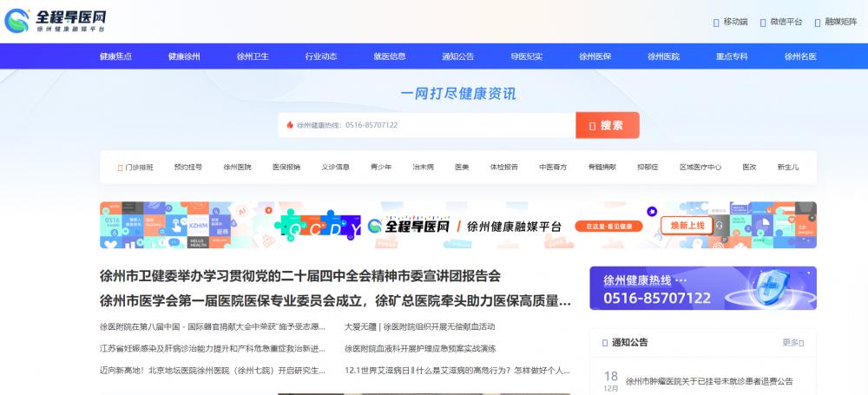Image resolution: width=868 pixels, height=395 pixels.
Task: Focus the health hotline search field
Action: click(430, 125)
